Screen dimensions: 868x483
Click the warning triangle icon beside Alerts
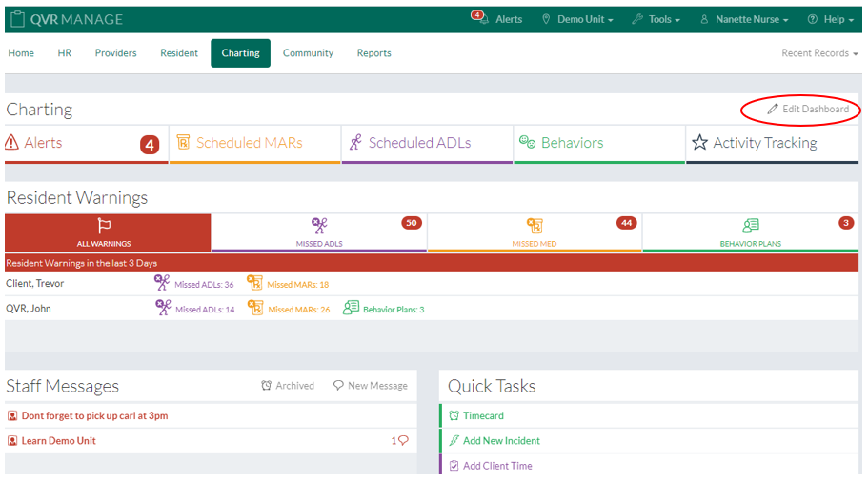click(x=12, y=143)
